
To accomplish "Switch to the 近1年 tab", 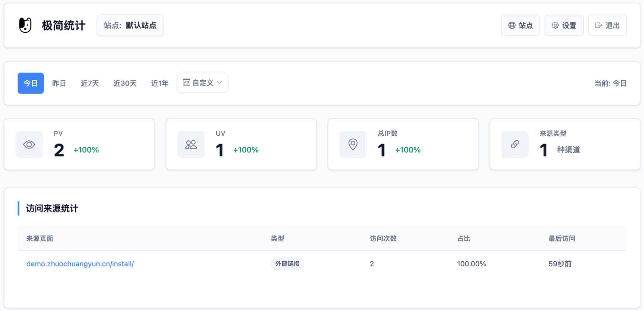I will pyautogui.click(x=160, y=83).
